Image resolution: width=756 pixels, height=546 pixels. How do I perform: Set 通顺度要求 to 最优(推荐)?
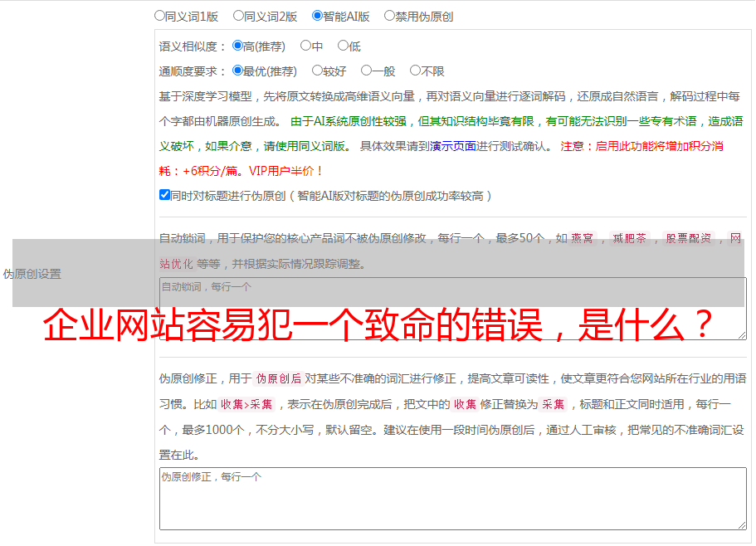tap(237, 71)
